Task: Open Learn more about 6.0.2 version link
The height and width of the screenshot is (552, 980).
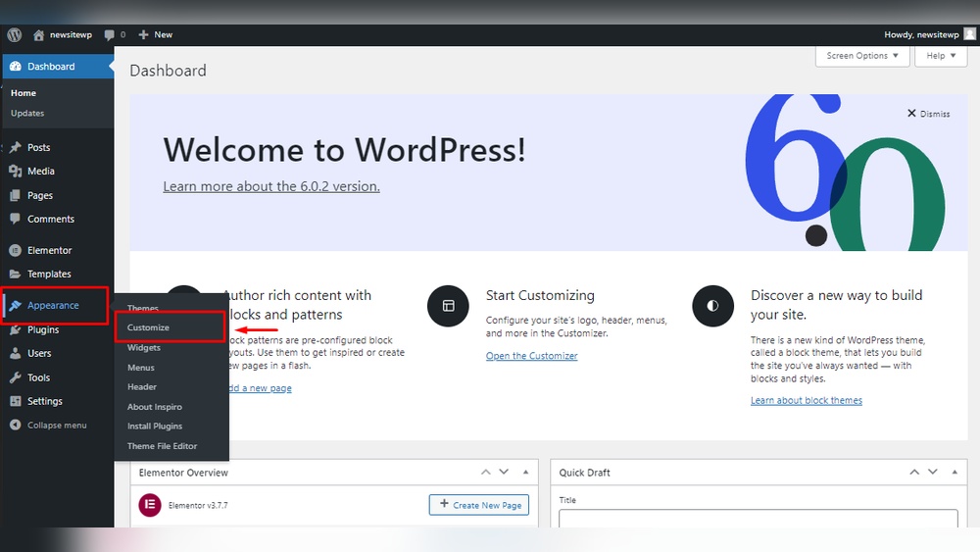Action: click(x=271, y=186)
